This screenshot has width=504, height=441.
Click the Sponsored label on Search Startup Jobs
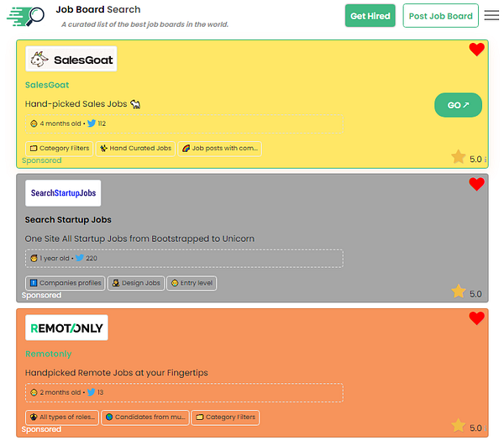coord(41,295)
